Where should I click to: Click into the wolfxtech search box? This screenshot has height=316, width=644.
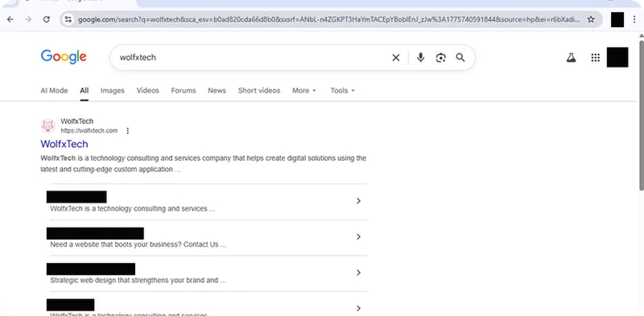tap(250, 57)
